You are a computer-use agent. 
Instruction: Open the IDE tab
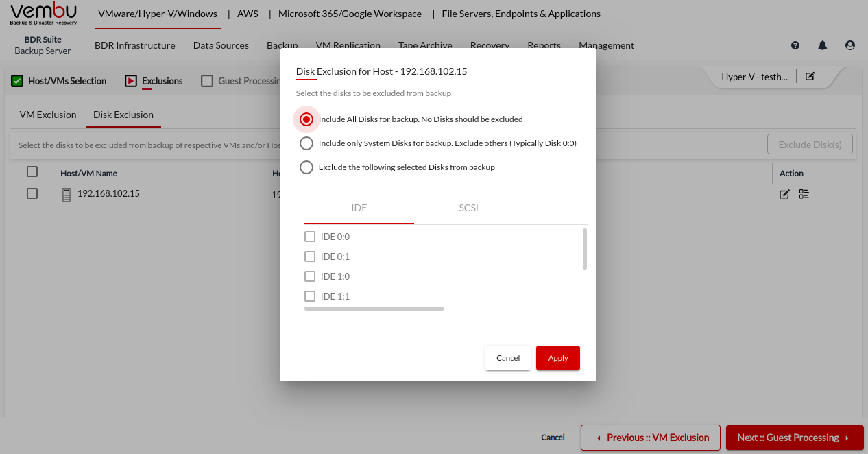tap(359, 208)
